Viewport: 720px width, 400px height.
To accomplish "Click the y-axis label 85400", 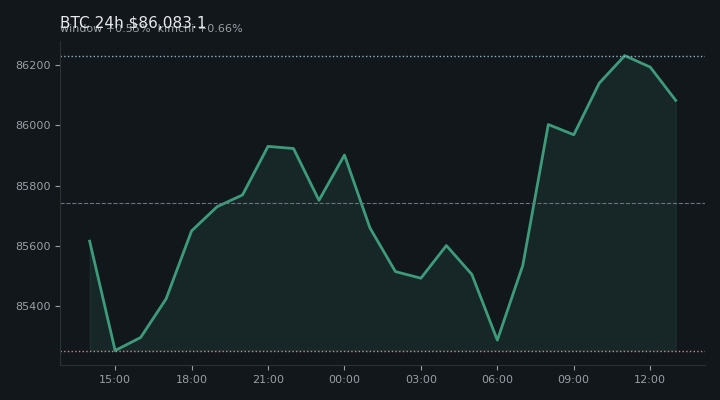I will [33, 306].
